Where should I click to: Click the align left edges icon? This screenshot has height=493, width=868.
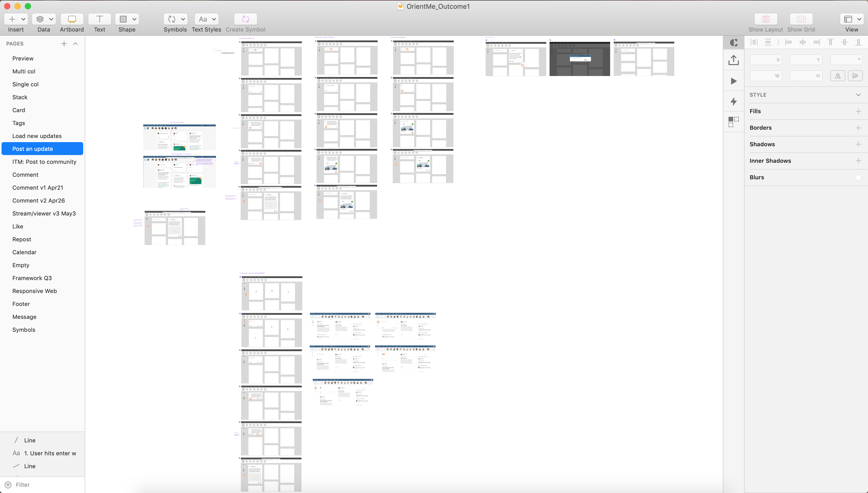(x=788, y=42)
